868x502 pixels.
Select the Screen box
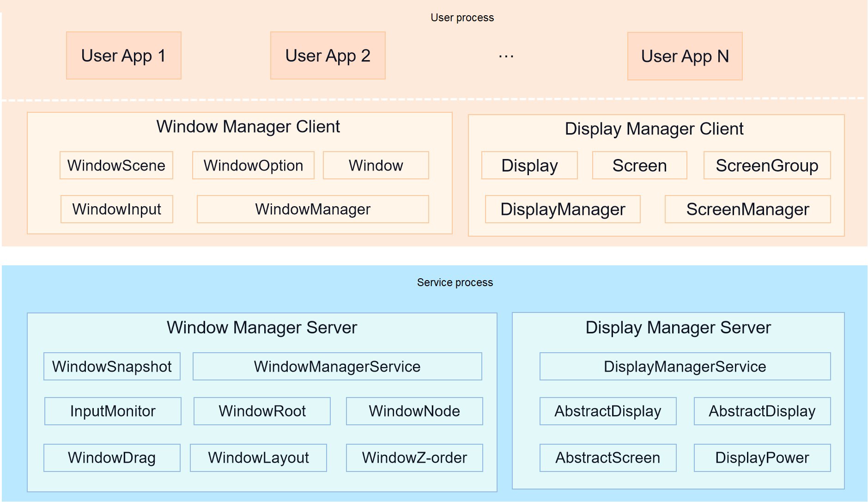(640, 165)
